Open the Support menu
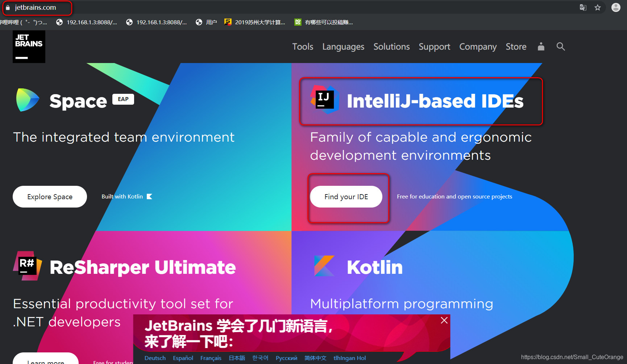 434,47
